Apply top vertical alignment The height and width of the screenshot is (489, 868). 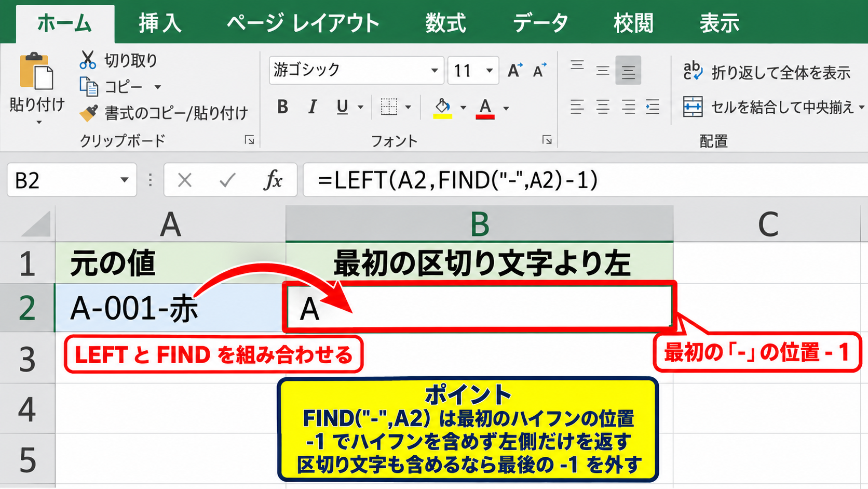coord(577,65)
